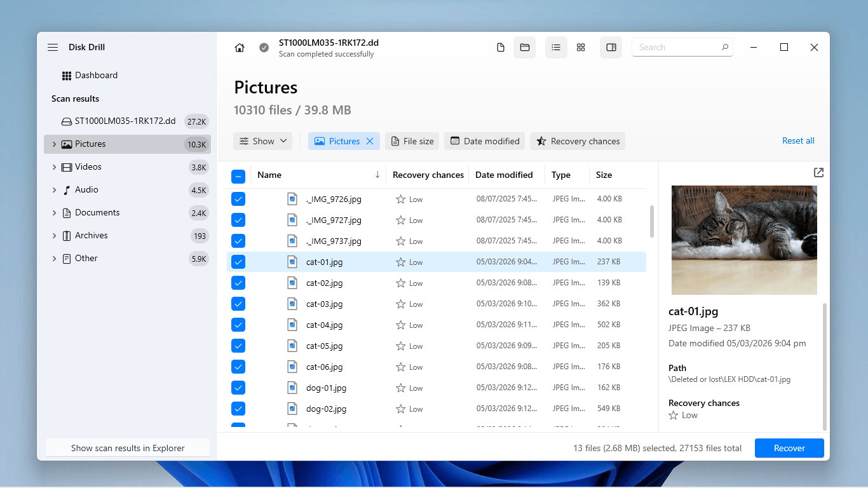
Task: Select Archives category in sidebar
Action: (x=127, y=236)
